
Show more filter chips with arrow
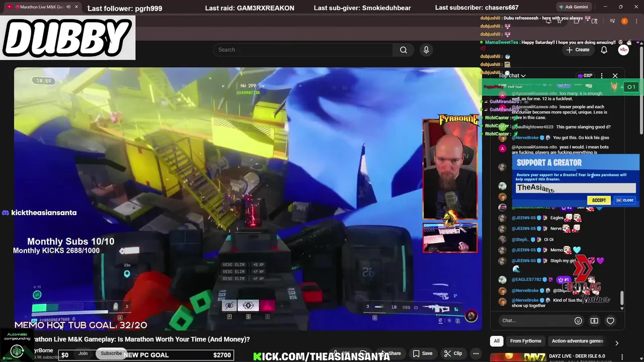pyautogui.click(x=617, y=343)
